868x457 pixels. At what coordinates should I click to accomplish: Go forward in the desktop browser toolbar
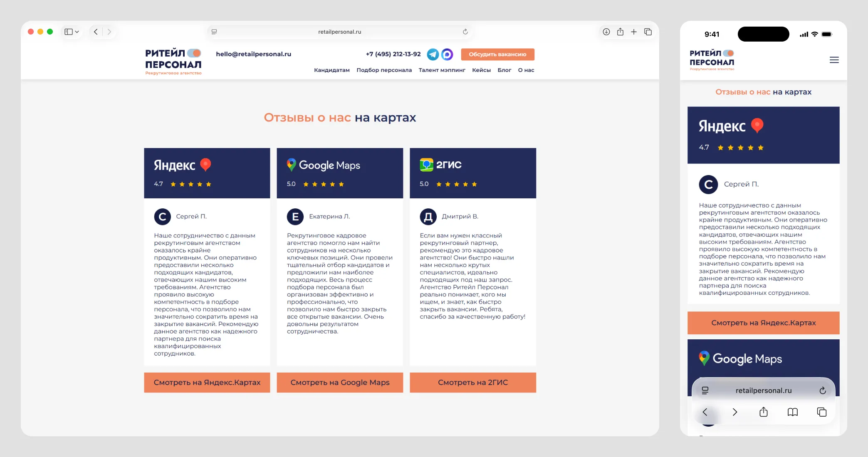109,32
